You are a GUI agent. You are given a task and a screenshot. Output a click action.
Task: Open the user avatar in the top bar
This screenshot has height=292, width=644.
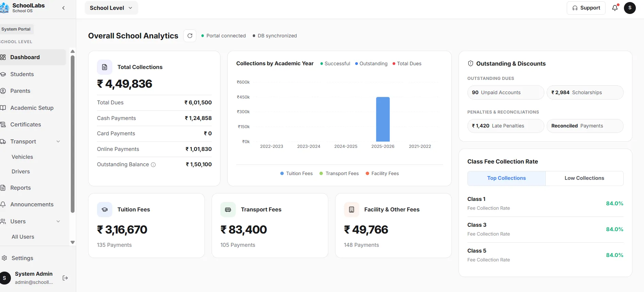pos(630,8)
